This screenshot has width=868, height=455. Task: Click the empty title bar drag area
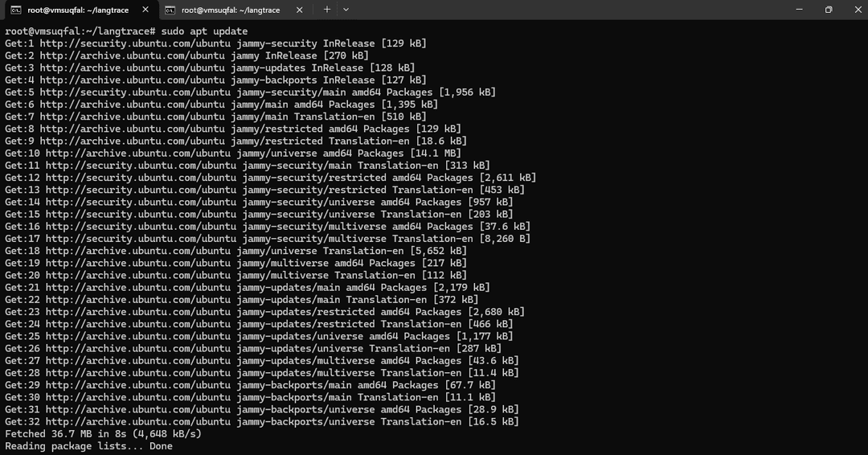point(563,10)
